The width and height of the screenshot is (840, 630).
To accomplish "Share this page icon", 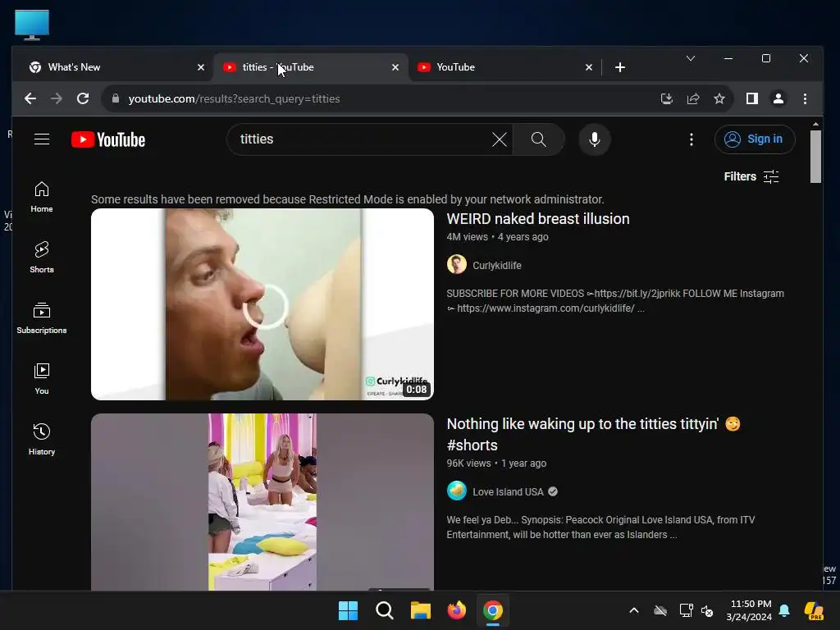I will pyautogui.click(x=693, y=98).
